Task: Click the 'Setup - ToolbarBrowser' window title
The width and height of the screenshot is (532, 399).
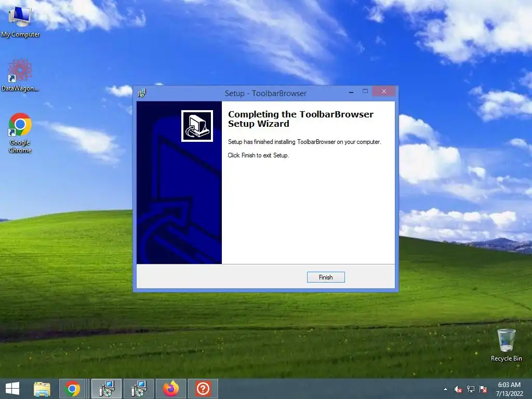Action: (265, 94)
